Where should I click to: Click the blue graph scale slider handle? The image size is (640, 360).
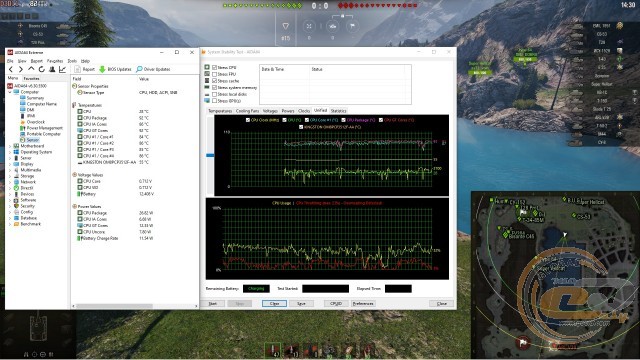[x=210, y=155]
